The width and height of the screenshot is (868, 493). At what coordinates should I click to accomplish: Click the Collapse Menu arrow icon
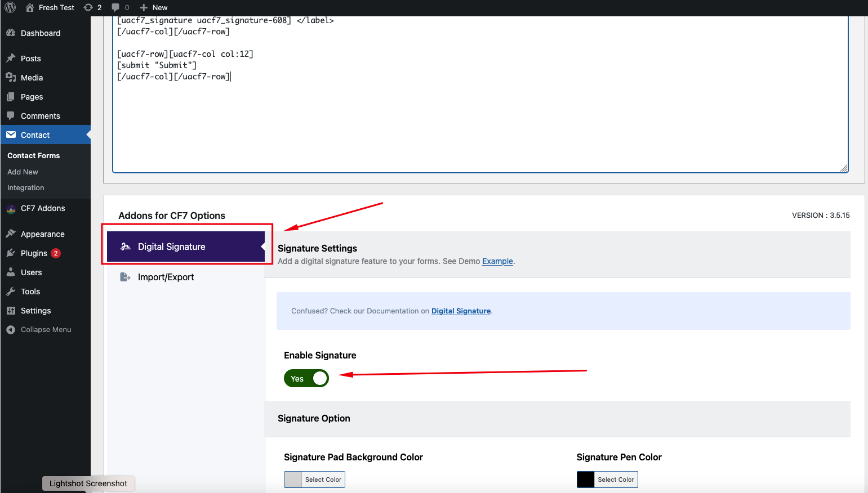11,329
